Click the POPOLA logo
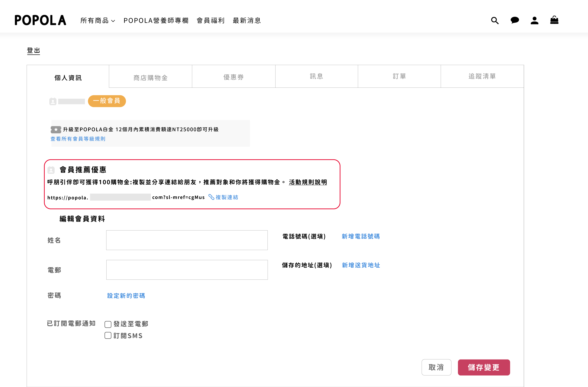Viewport: 588px width, 387px height. pos(40,20)
